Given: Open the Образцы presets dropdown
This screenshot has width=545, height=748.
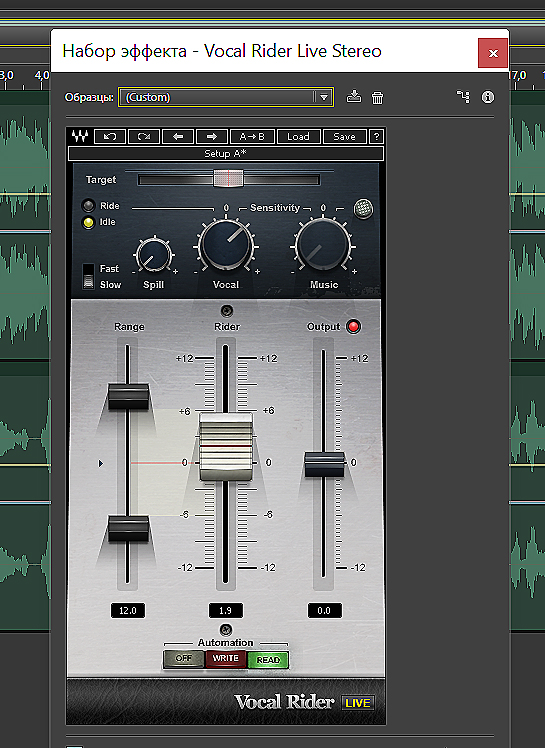Looking at the screenshot, I should tap(226, 97).
